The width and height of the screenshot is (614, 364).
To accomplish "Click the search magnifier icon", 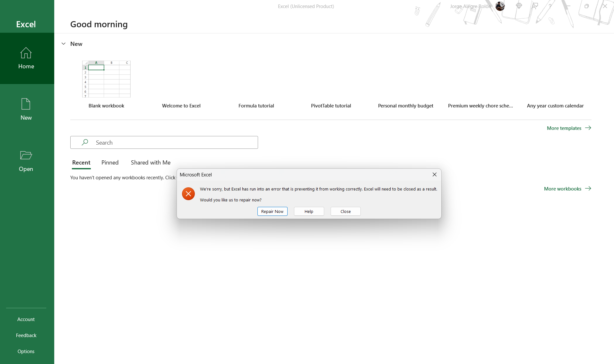I will coord(85,142).
